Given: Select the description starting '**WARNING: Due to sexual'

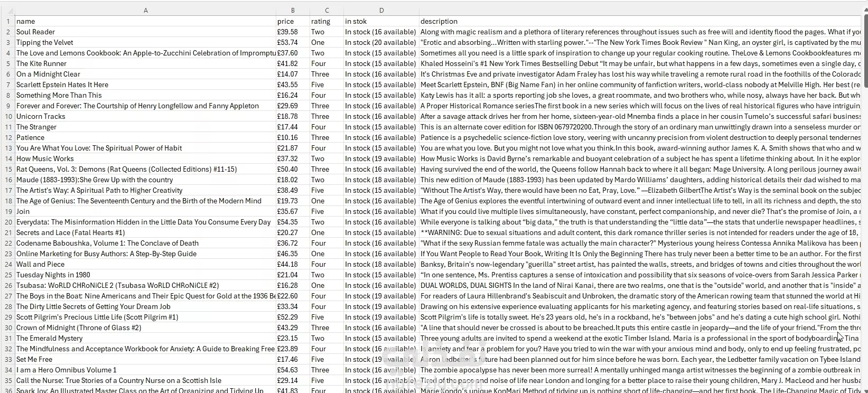Looking at the screenshot, I should coord(640,232).
